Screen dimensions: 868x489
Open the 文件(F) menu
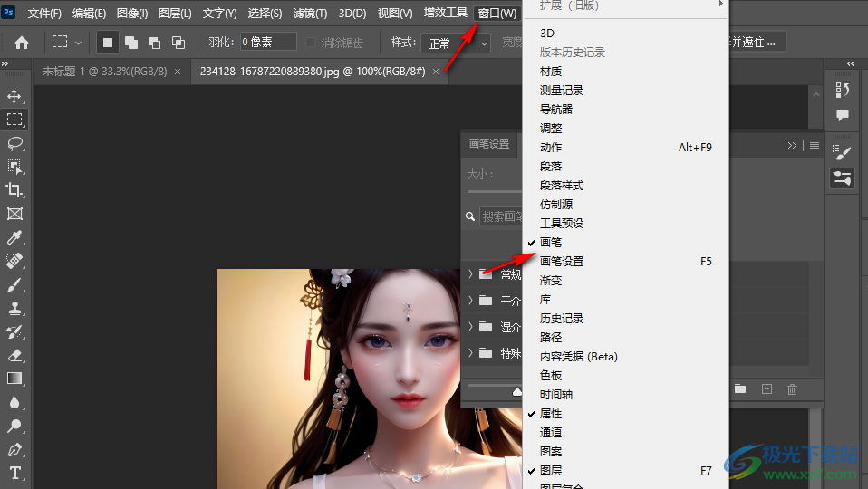tap(44, 14)
